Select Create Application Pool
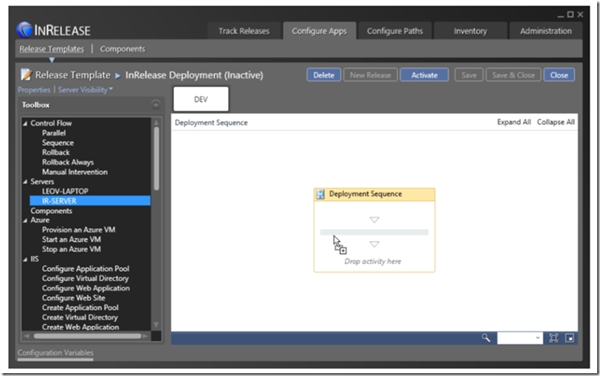600x376 pixels. coord(80,308)
